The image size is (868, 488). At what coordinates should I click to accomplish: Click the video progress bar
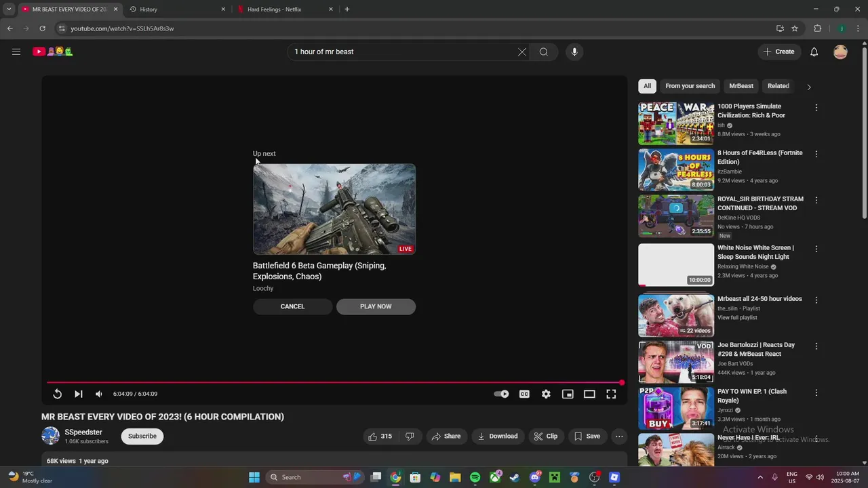pyautogui.click(x=334, y=383)
